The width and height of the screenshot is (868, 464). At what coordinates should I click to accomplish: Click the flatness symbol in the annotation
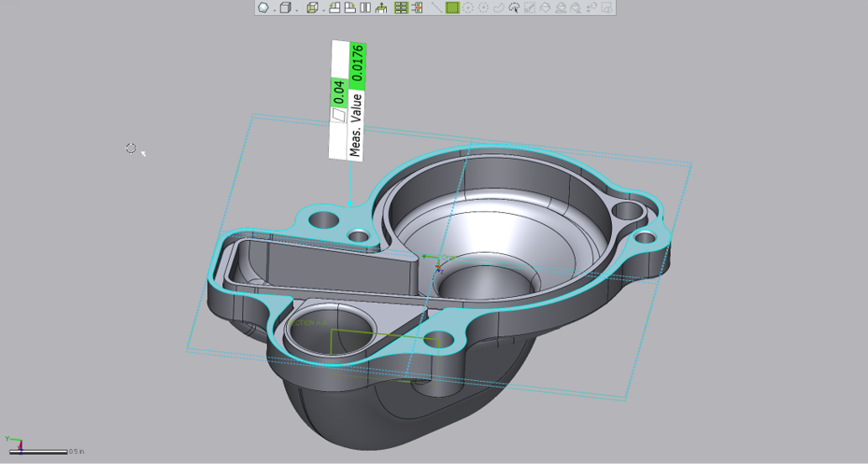(x=338, y=115)
